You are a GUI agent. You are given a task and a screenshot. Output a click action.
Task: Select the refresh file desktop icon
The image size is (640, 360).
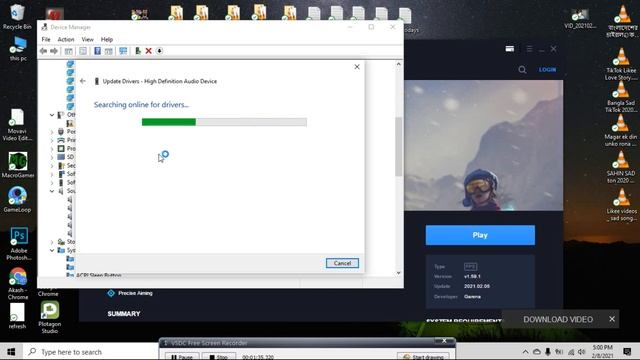point(17,316)
